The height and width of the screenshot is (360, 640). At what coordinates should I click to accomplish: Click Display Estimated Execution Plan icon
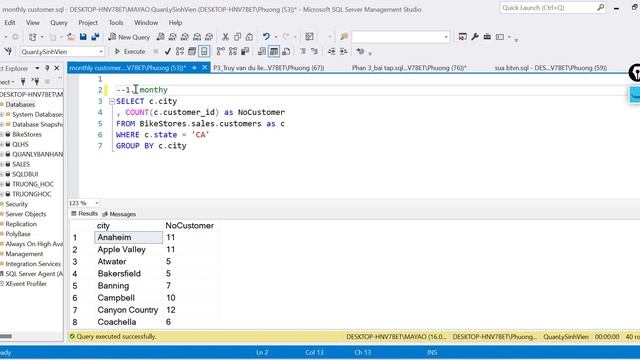point(180,51)
